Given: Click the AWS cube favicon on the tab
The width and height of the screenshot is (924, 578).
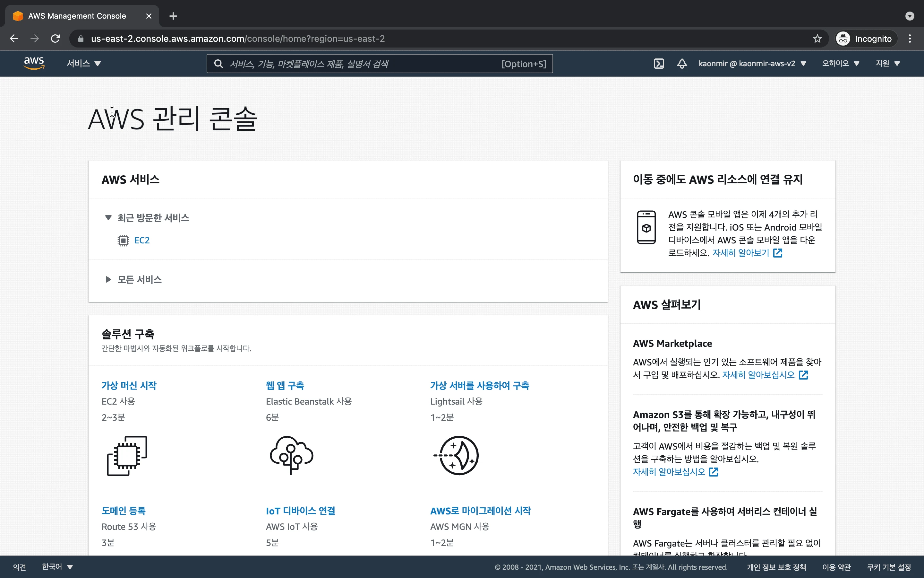Looking at the screenshot, I should coord(18,16).
